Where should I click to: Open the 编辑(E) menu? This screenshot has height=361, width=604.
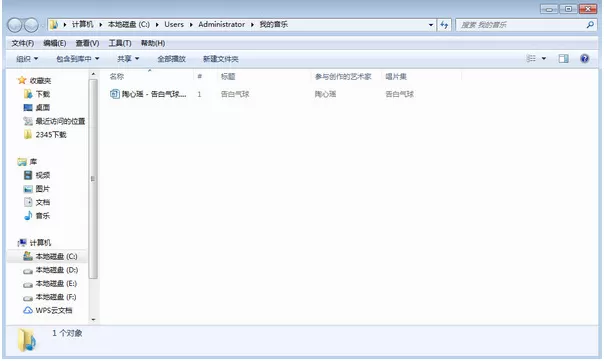[54, 43]
